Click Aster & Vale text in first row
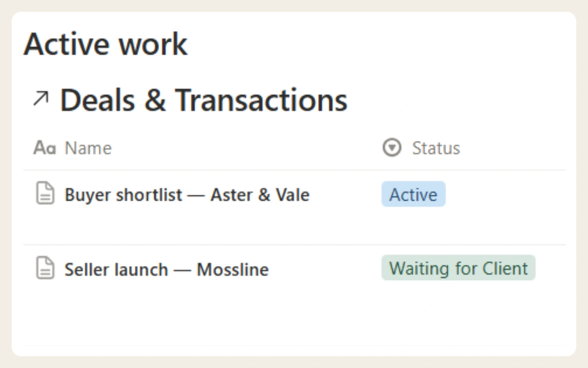The image size is (588, 368). point(260,194)
